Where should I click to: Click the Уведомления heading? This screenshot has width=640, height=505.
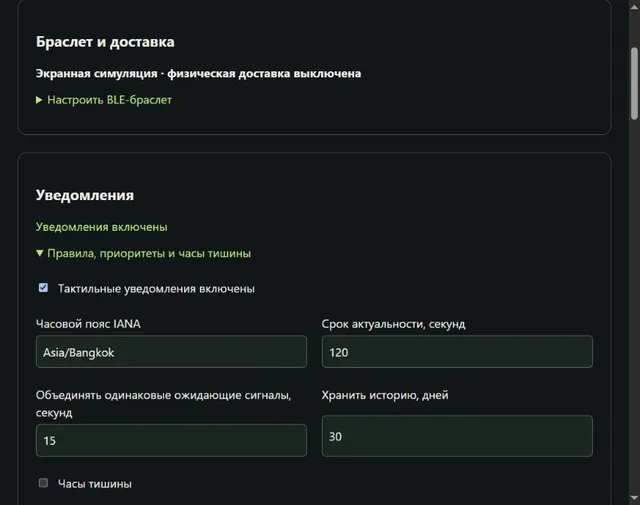tap(85, 195)
